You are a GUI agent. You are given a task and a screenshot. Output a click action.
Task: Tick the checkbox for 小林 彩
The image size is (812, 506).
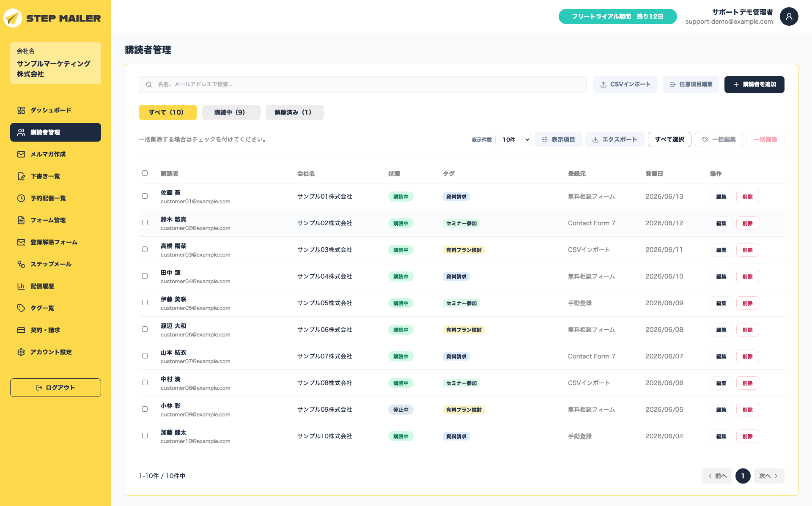pyautogui.click(x=145, y=409)
